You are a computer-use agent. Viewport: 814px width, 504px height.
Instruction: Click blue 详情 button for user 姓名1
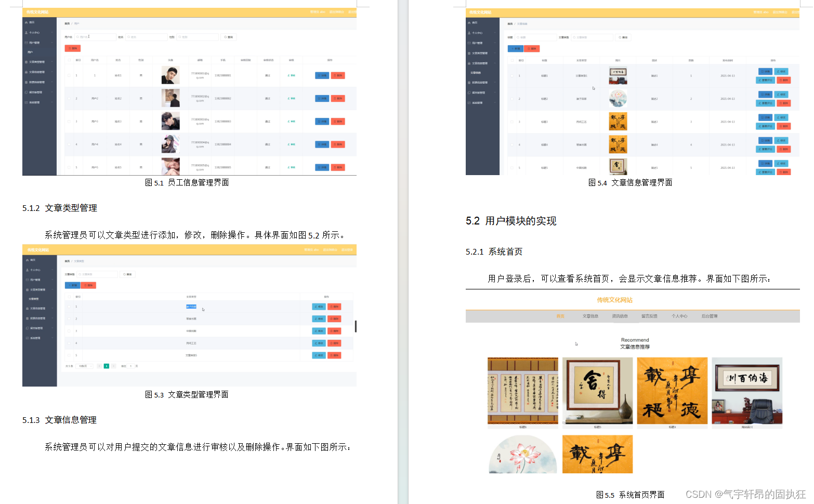(x=322, y=75)
